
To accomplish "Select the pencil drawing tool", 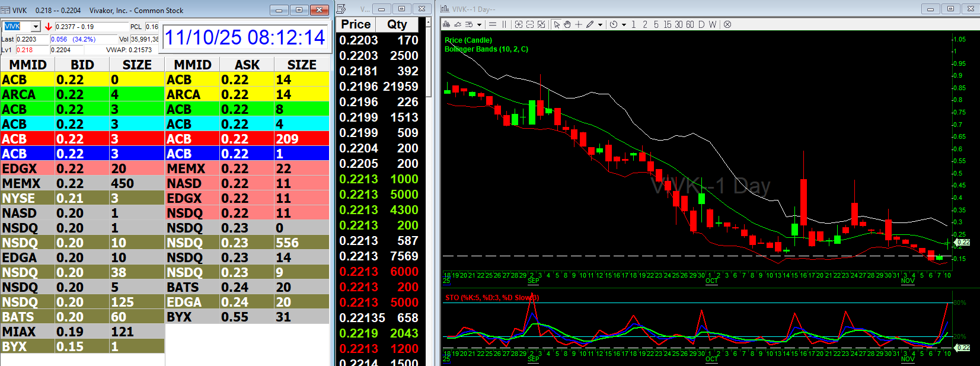I will 590,24.
